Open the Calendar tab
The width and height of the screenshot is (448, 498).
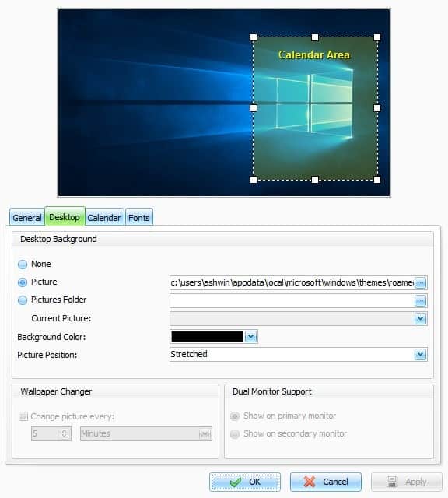(104, 218)
